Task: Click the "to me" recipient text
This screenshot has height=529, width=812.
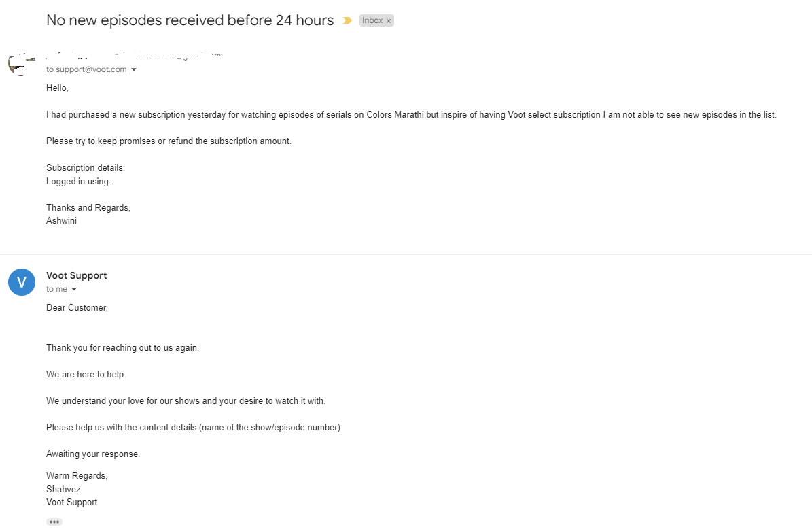Action: click(56, 289)
